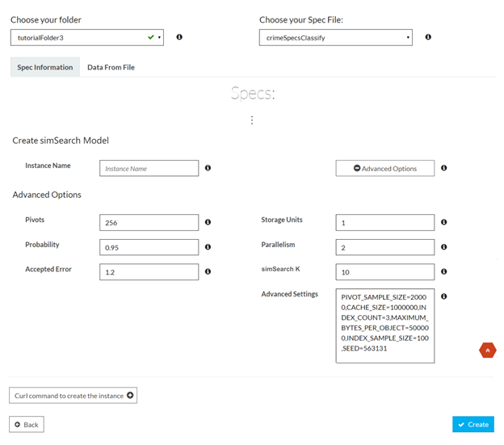The image size is (504, 445).
Task: Click the Accepted Error input field
Action: 149,272
